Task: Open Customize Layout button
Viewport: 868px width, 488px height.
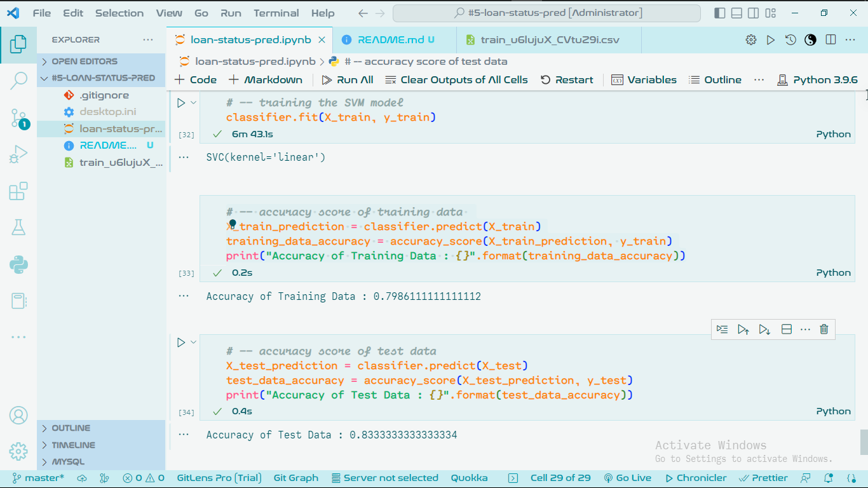Action: (x=770, y=13)
